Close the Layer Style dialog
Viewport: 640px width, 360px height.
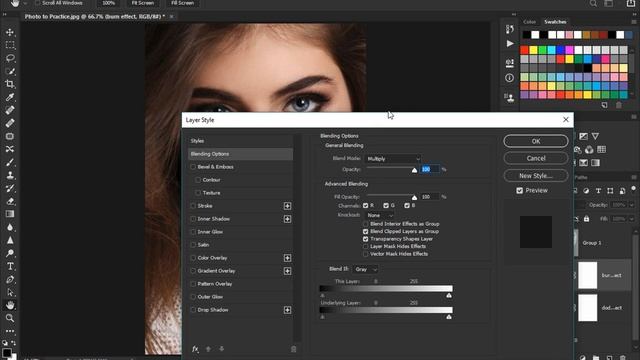pyautogui.click(x=566, y=120)
